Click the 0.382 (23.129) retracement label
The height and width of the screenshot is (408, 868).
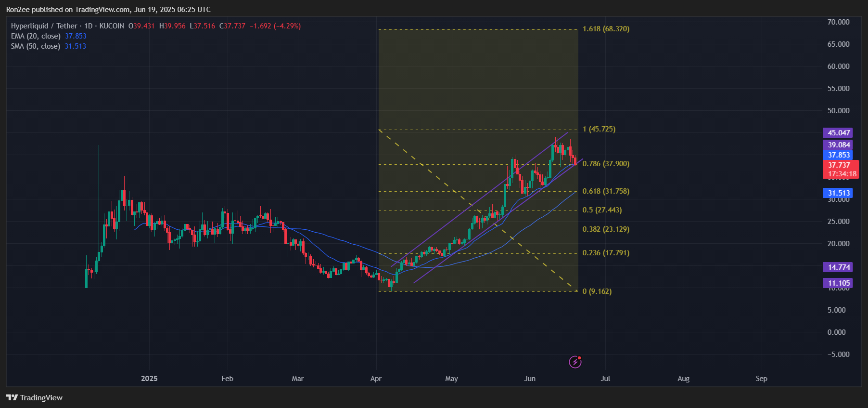coord(606,229)
